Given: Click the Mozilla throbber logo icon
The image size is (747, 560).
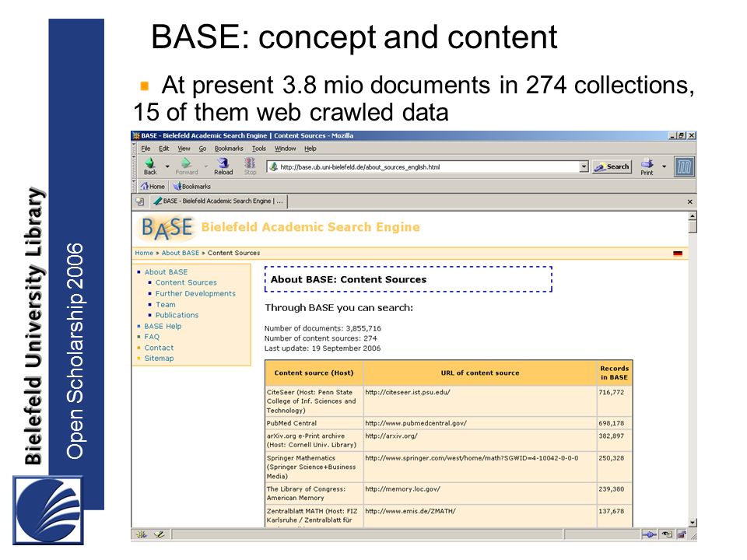Looking at the screenshot, I should [684, 166].
